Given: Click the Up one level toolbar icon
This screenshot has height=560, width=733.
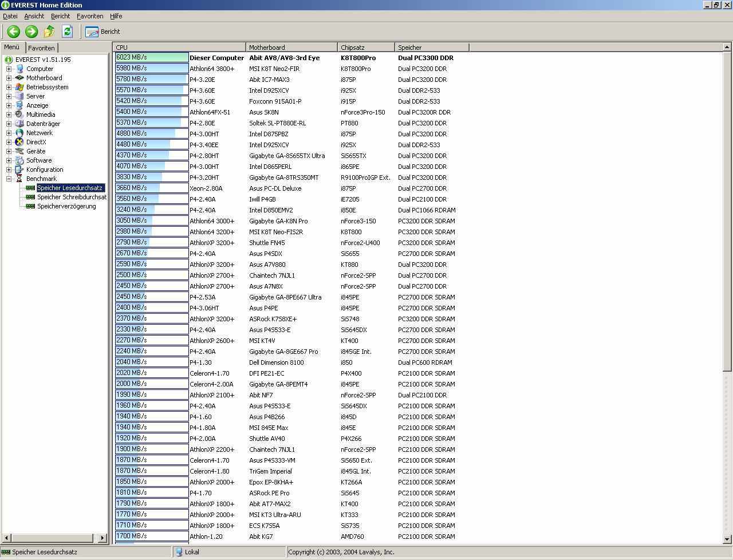Looking at the screenshot, I should pos(49,31).
